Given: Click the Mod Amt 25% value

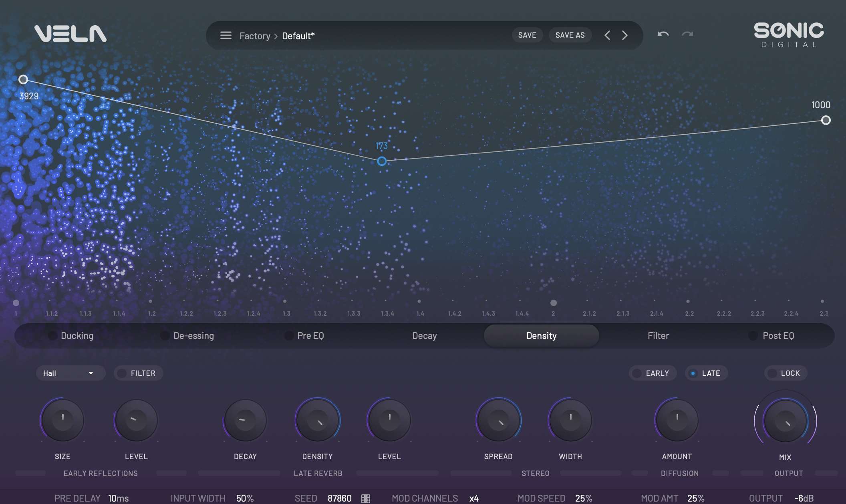Looking at the screenshot, I should (696, 498).
